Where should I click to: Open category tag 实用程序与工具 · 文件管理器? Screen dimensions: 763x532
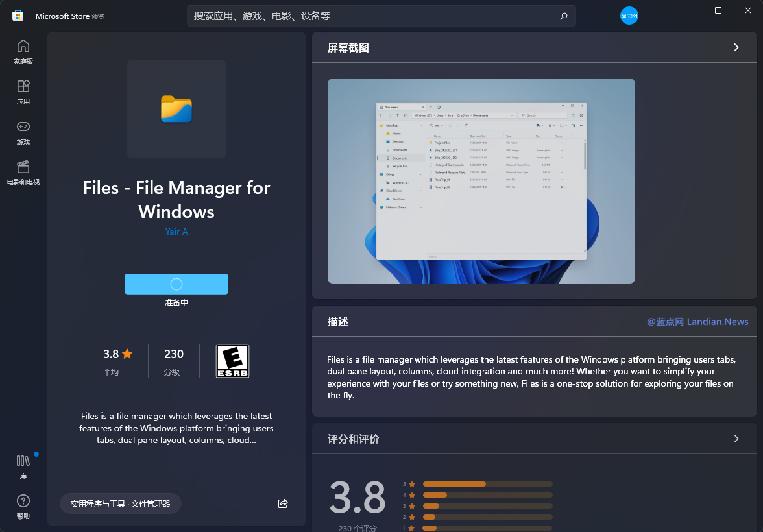120,503
